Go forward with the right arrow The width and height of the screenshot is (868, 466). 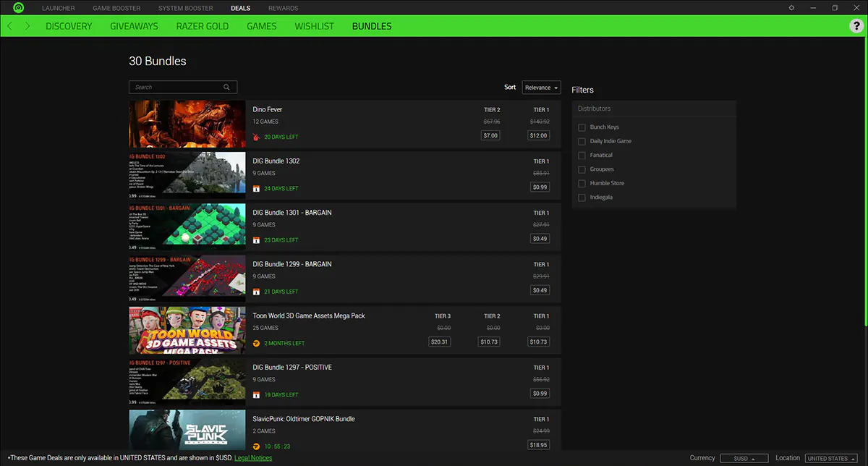(27, 26)
